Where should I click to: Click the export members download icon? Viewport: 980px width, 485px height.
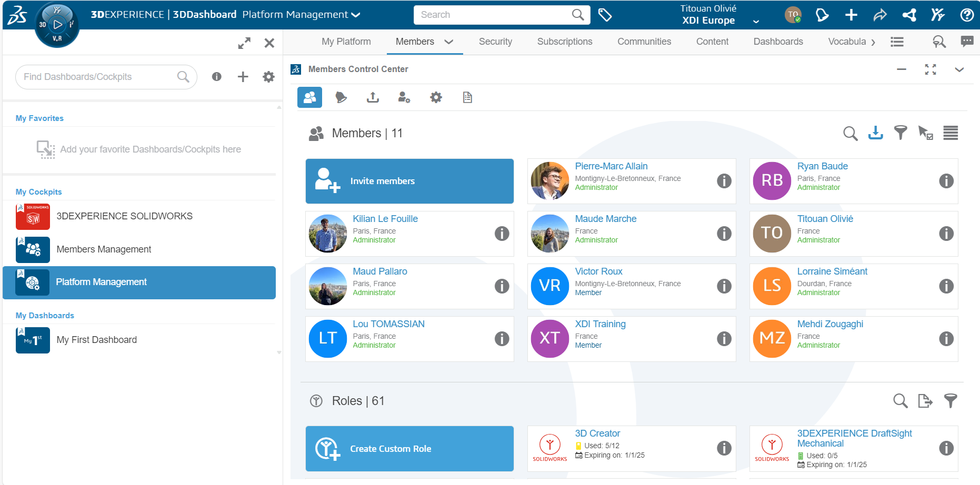(x=875, y=133)
